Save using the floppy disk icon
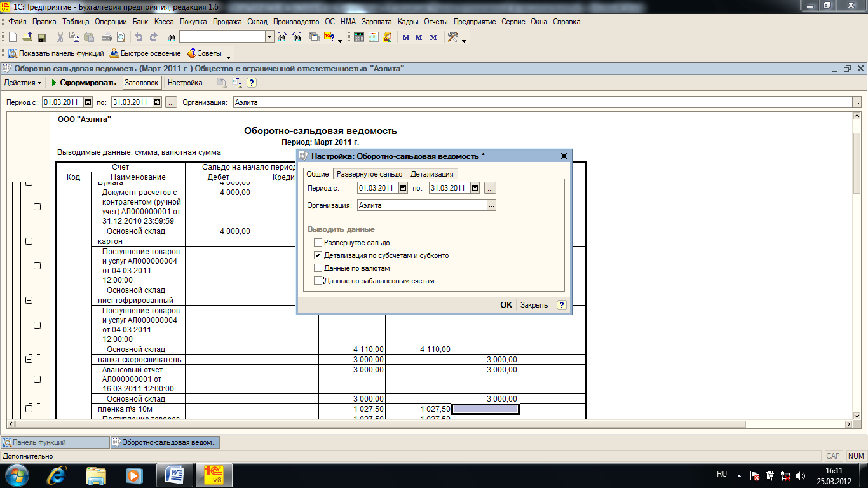Image resolution: width=868 pixels, height=488 pixels. pos(42,37)
